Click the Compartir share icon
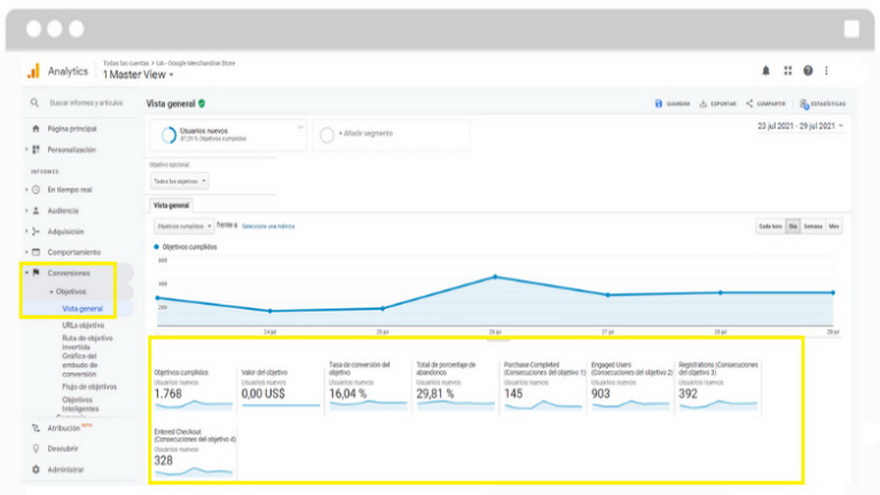The image size is (880, 495). pyautogui.click(x=749, y=103)
